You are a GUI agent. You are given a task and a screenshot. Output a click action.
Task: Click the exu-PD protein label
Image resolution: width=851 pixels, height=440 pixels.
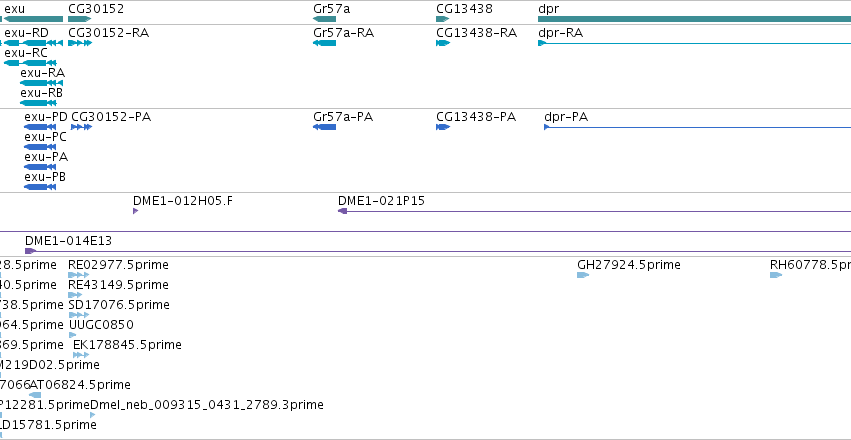(x=46, y=117)
